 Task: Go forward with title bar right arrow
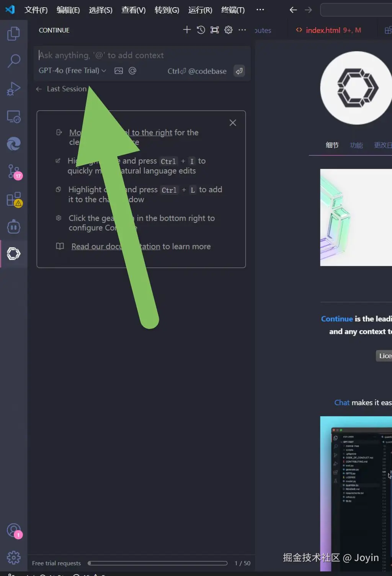pyautogui.click(x=308, y=10)
